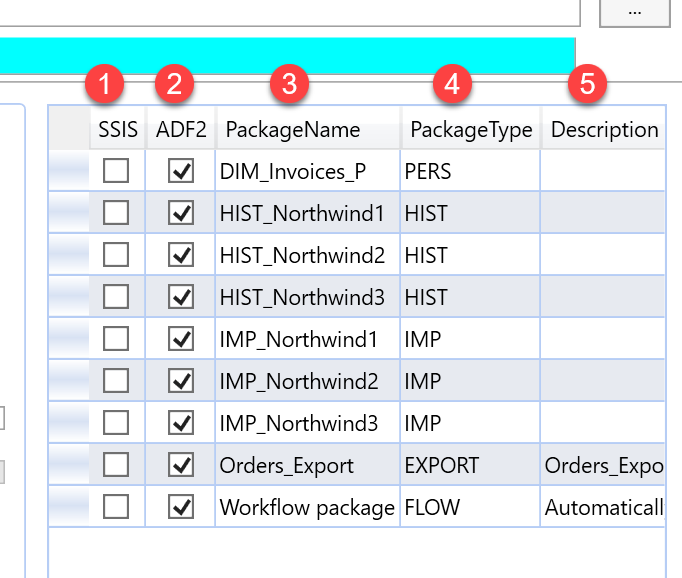Click HIST type cell for HIST_Northwind1
Screen dimensions: 682x578
[470, 213]
